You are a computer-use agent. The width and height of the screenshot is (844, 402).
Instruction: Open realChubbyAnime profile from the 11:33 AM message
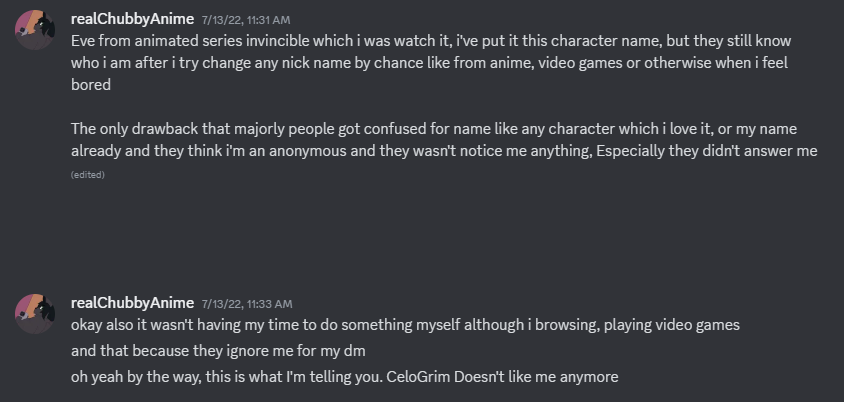pyautogui.click(x=132, y=302)
